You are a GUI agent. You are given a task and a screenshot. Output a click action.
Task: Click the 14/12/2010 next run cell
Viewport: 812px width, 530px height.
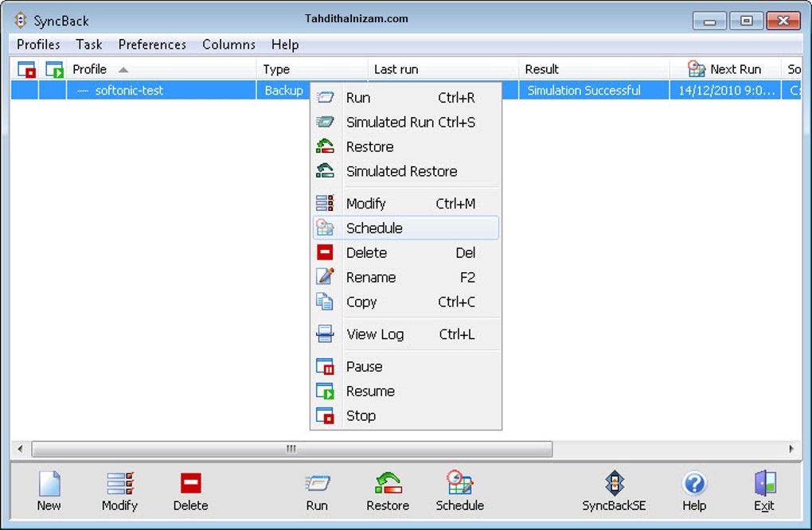(725, 91)
